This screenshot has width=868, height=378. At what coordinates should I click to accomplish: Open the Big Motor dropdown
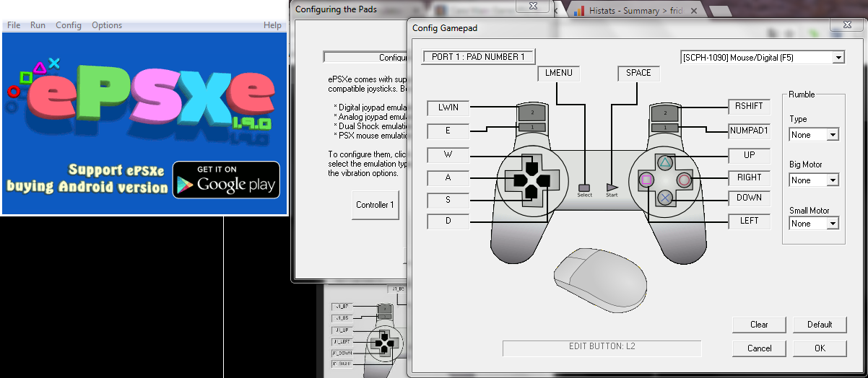click(814, 180)
